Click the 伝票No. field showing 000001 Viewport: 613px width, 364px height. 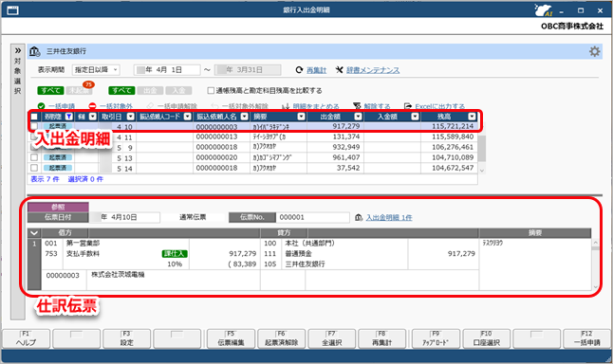312,217
